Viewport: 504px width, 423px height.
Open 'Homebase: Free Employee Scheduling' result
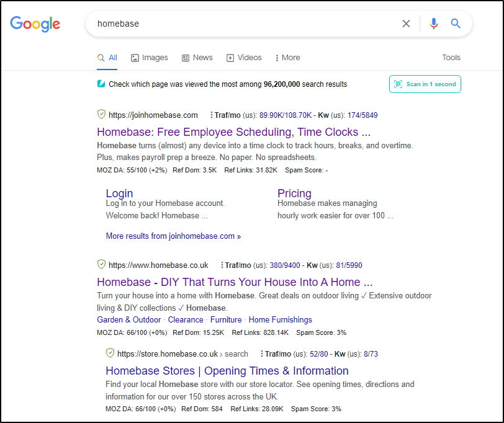[233, 132]
